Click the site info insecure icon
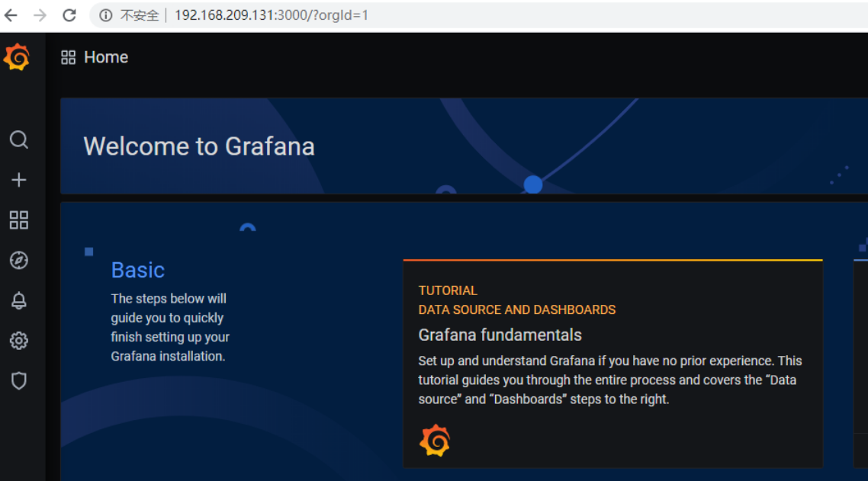The height and width of the screenshot is (481, 868). click(x=105, y=15)
